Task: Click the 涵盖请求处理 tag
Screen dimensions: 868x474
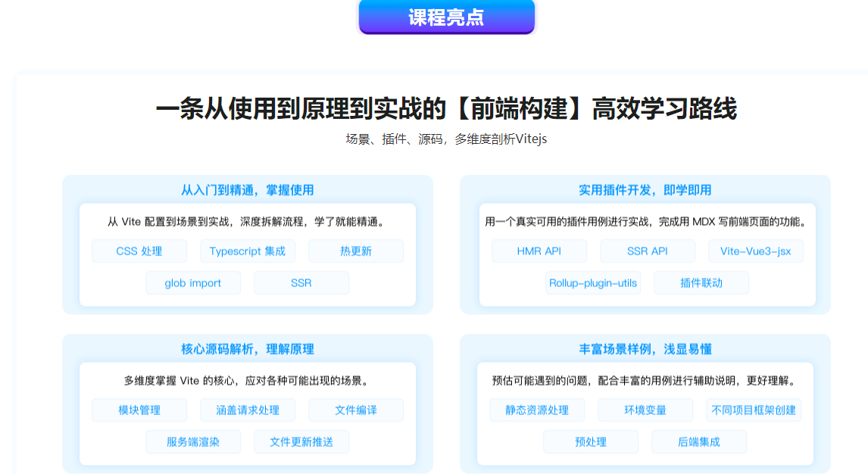Action: [x=248, y=410]
